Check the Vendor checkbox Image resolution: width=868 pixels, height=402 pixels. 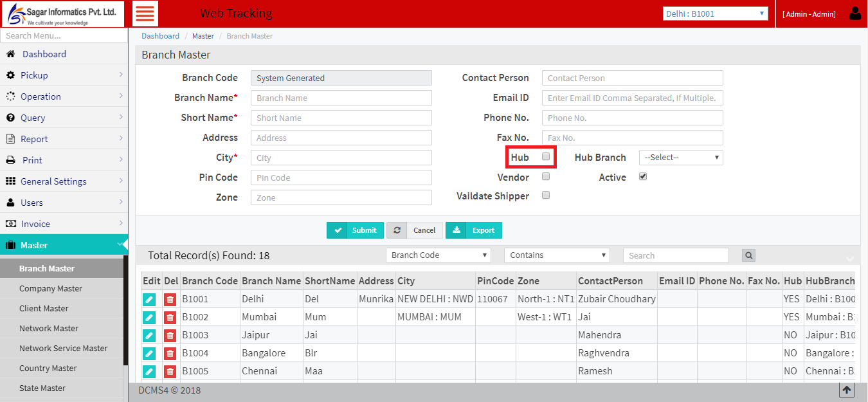[x=545, y=176]
